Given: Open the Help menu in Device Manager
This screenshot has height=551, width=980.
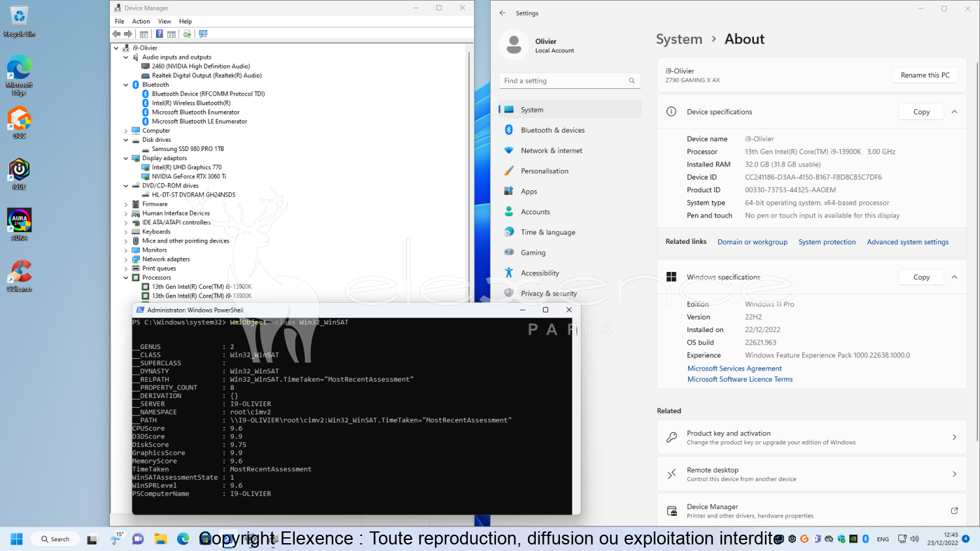Looking at the screenshot, I should point(186,22).
